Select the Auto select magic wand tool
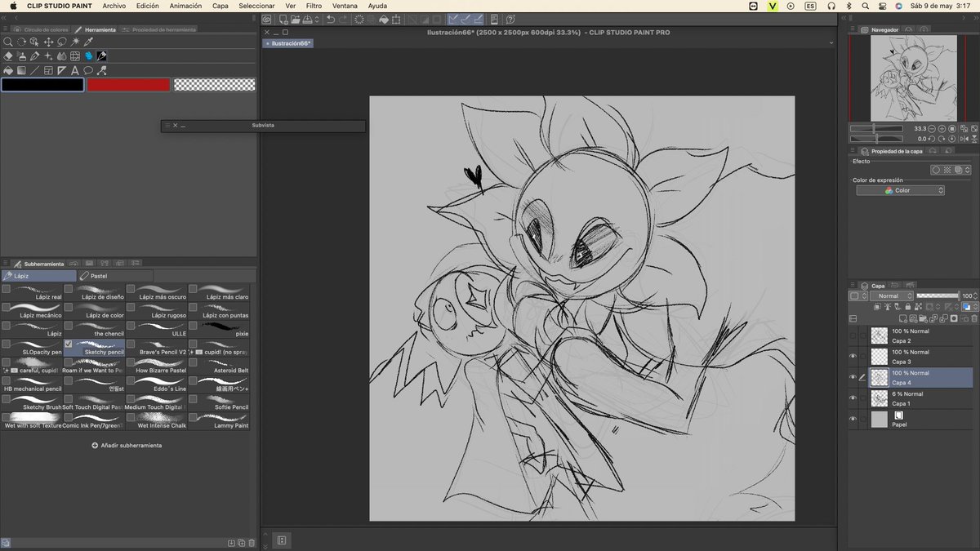This screenshot has width=980, height=551. coord(75,42)
